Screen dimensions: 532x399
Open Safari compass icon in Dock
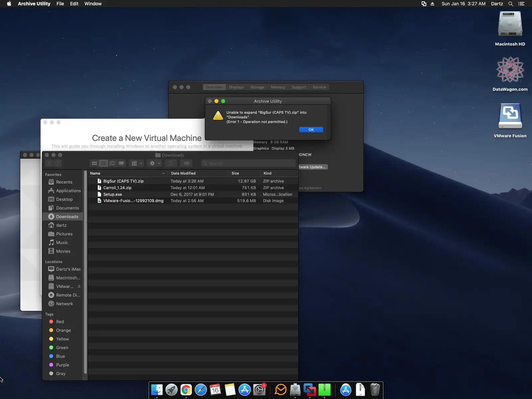201,389
